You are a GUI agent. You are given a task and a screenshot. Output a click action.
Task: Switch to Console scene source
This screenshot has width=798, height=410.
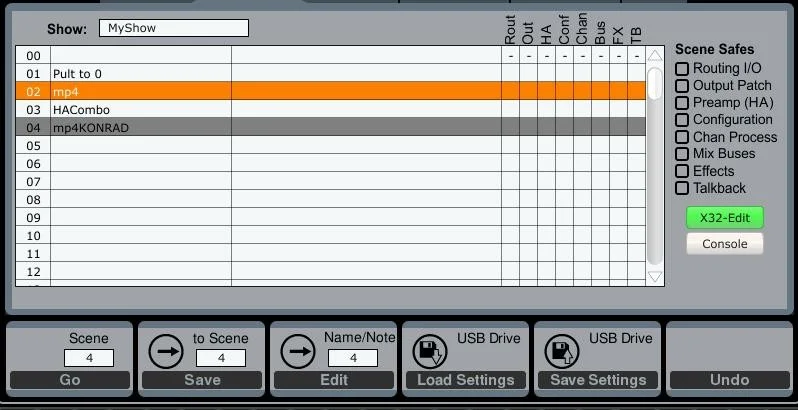coord(725,244)
